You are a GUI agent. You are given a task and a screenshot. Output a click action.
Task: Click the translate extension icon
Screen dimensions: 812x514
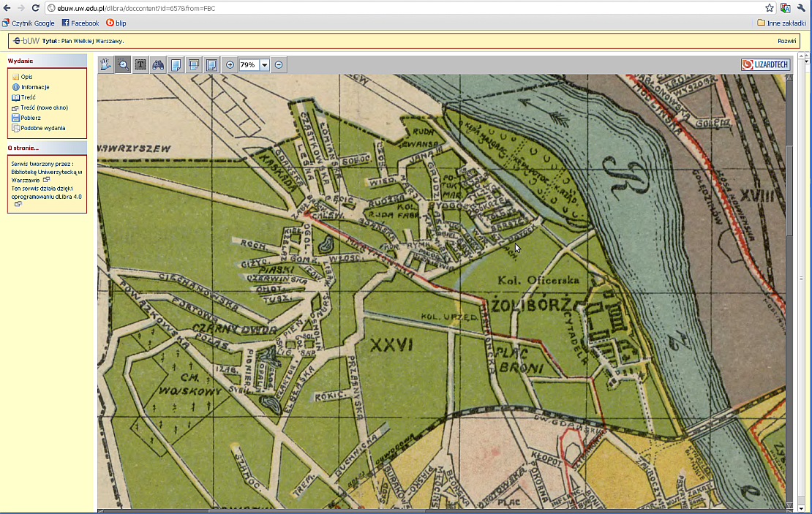tap(785, 8)
